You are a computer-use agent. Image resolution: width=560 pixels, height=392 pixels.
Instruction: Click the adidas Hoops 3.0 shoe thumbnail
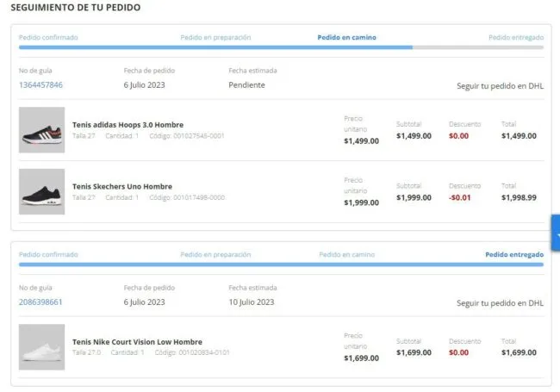[41, 130]
